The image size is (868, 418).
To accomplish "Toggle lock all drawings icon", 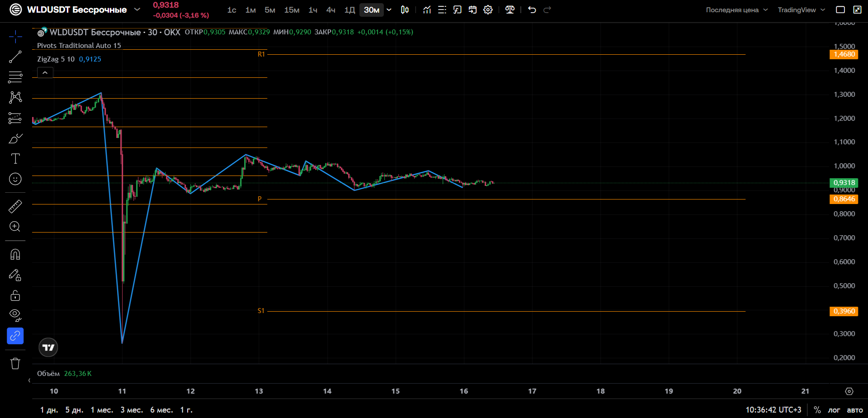I will (15, 295).
